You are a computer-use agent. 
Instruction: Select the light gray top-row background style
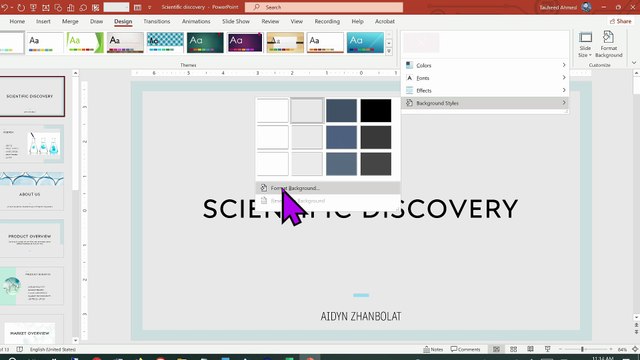(307, 111)
